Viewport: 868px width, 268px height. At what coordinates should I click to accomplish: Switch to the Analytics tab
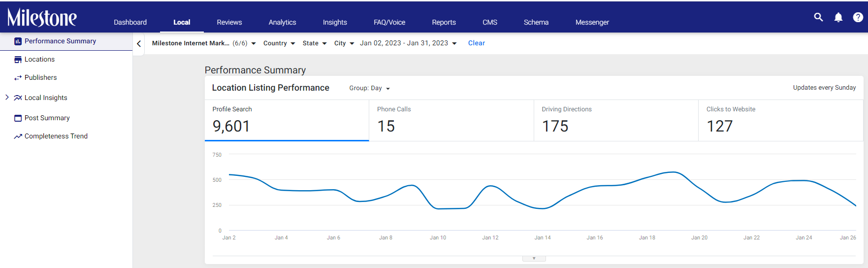[x=282, y=22]
